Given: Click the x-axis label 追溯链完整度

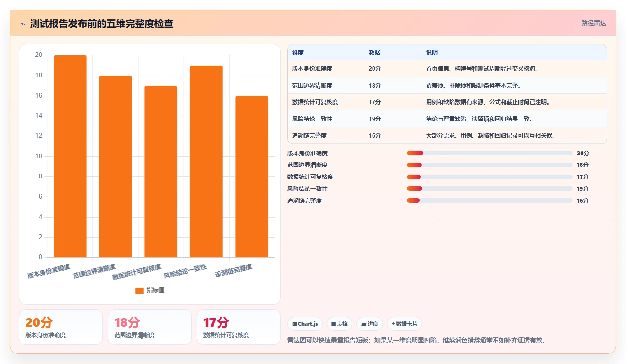Looking at the screenshot, I should point(233,271).
